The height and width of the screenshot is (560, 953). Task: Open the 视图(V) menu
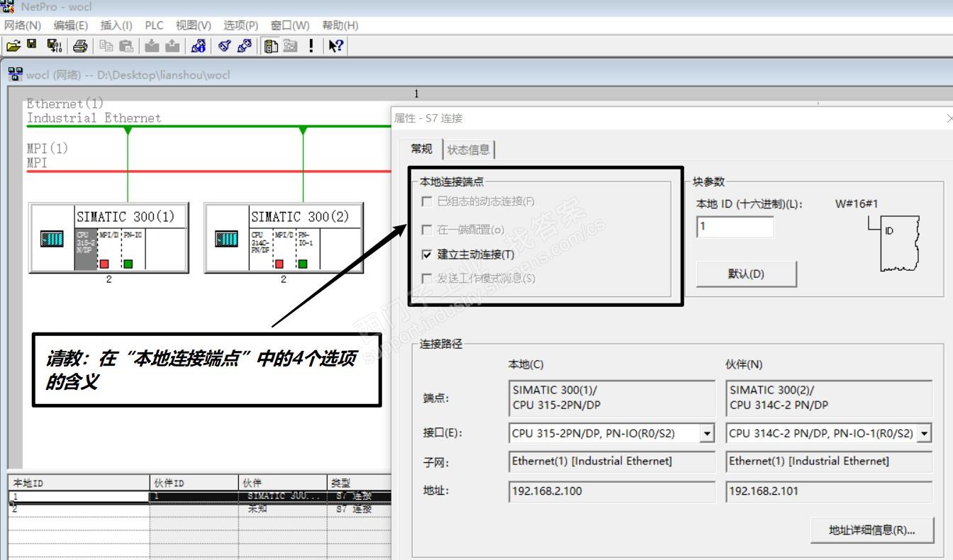194,26
